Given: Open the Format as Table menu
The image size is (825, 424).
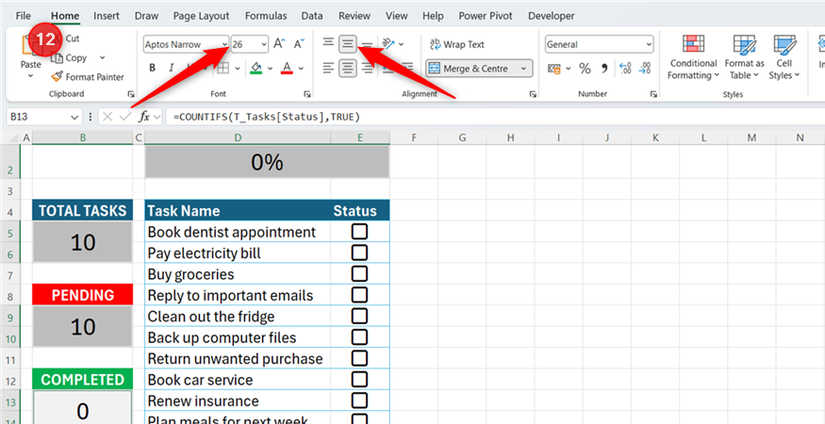Looking at the screenshot, I should click(744, 58).
